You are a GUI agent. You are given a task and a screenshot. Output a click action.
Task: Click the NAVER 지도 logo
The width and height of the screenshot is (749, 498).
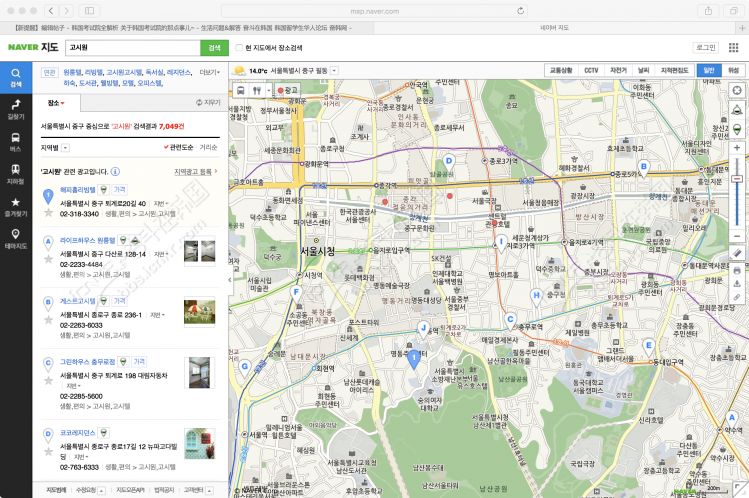click(x=33, y=47)
